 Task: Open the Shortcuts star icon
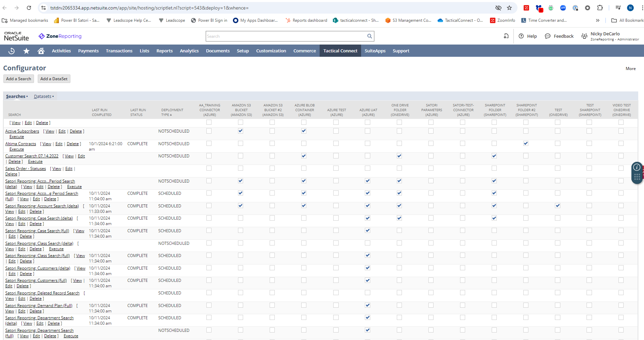pos(26,51)
